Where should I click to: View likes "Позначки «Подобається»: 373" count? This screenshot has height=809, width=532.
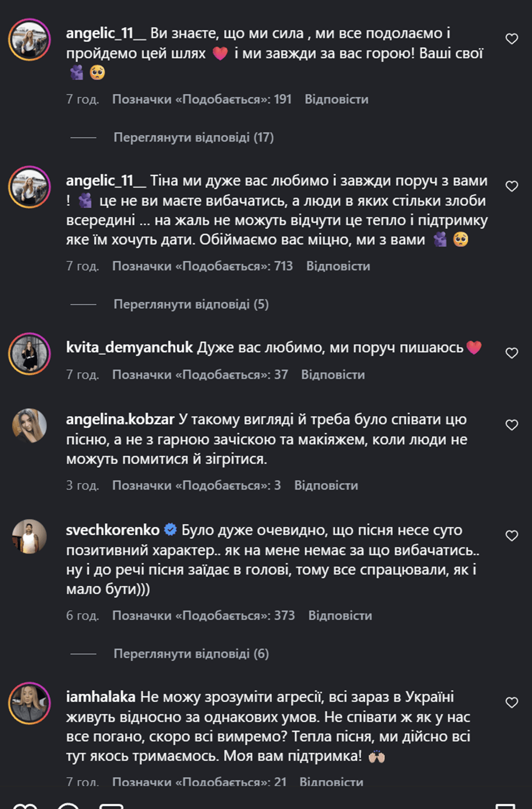pos(203,616)
